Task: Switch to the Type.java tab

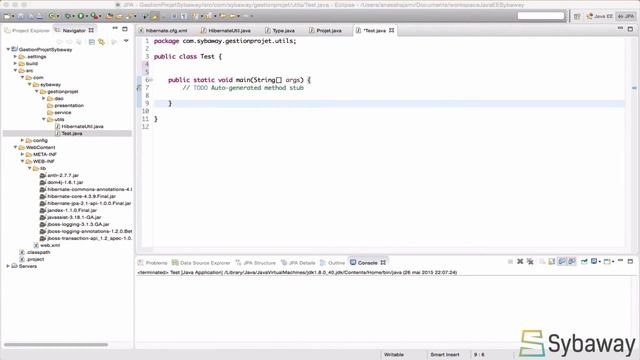Action: 280,31
